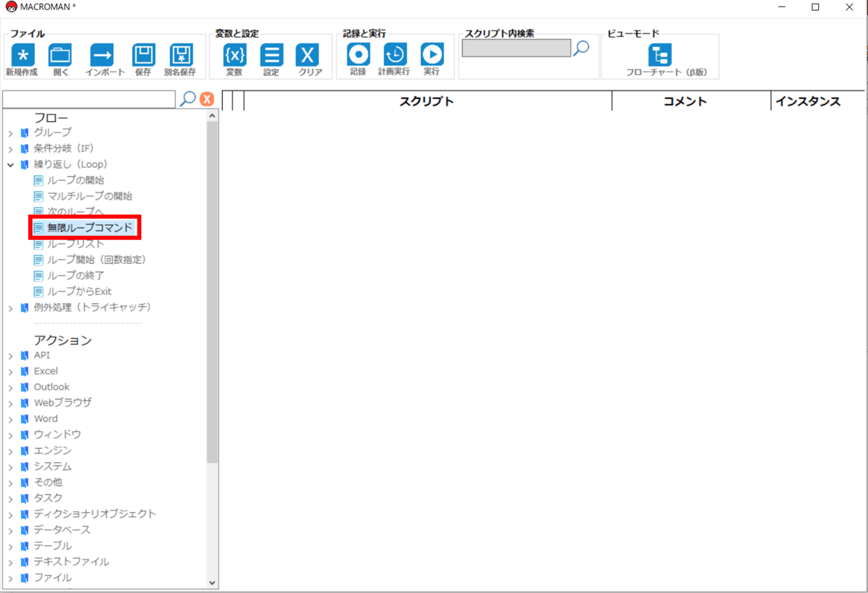
Task: Expand the API action category
Action: pyautogui.click(x=11, y=356)
